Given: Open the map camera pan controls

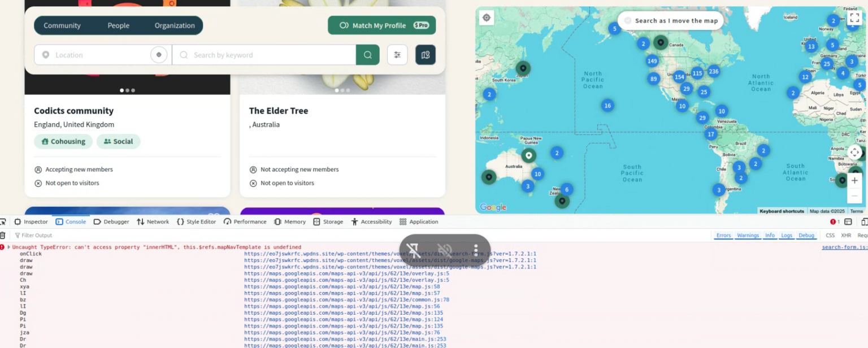Looking at the screenshot, I should tap(854, 153).
